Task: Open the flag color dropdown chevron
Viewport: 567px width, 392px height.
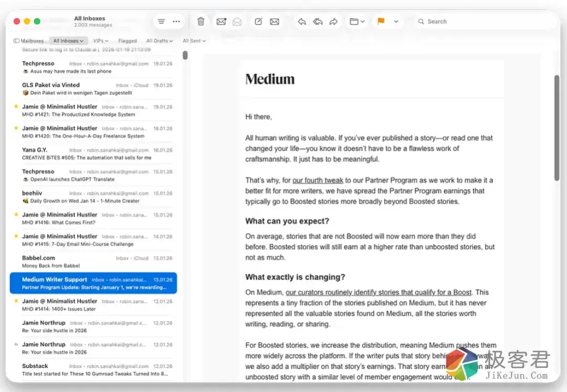Action: point(395,21)
